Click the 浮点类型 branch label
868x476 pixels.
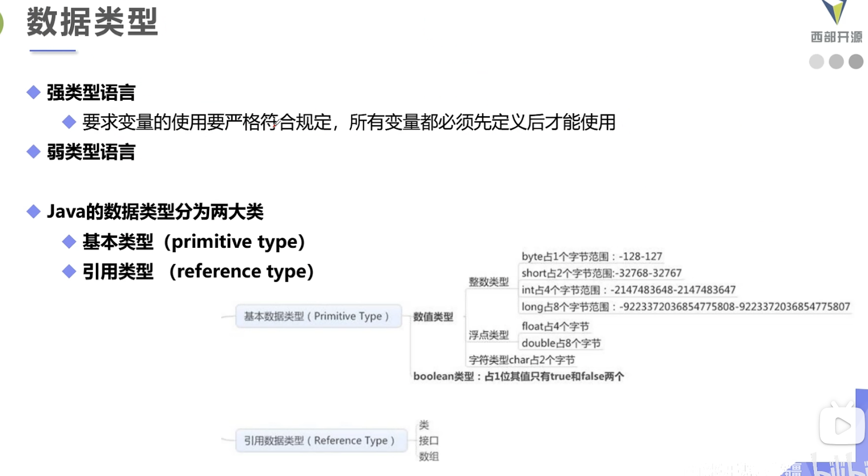point(489,335)
